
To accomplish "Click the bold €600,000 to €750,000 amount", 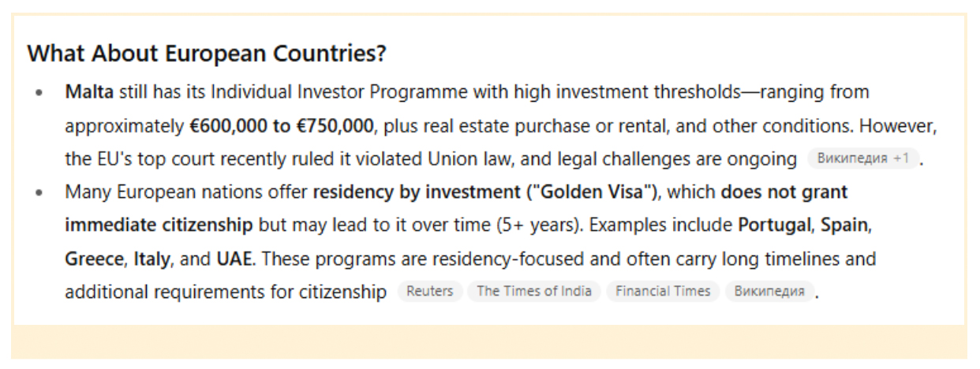I will tap(282, 125).
